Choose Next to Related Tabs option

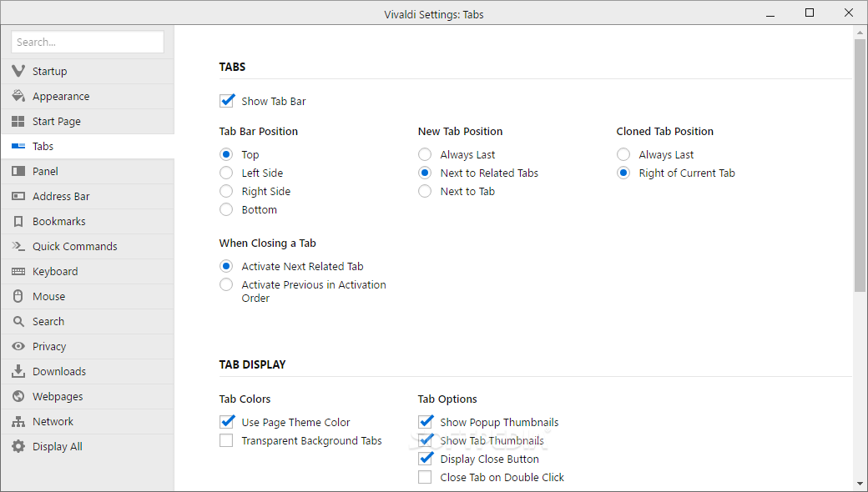425,173
